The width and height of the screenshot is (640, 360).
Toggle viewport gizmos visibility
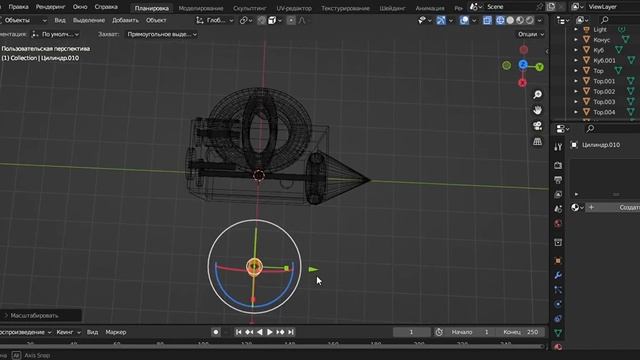pyautogui.click(x=441, y=20)
